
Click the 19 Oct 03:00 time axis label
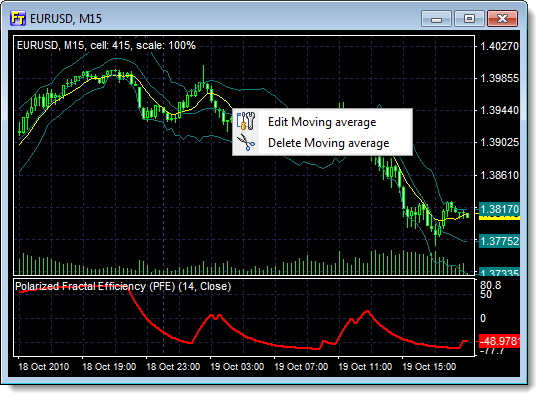[x=237, y=366]
